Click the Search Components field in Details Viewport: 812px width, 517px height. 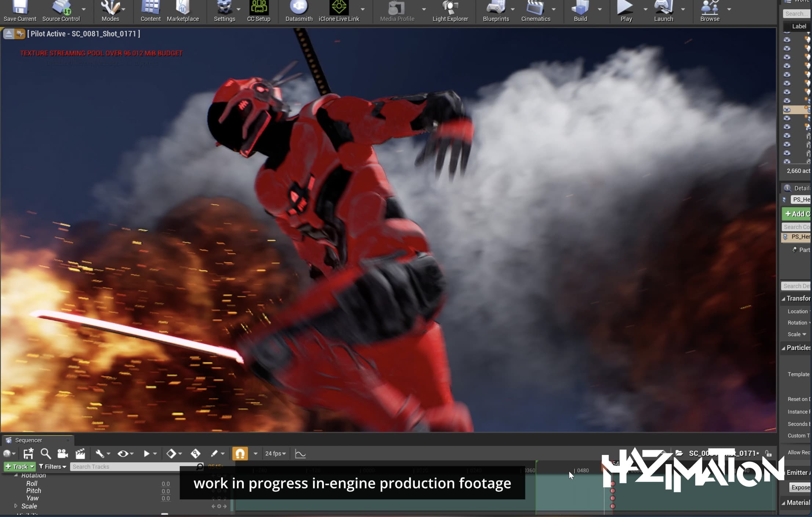pyautogui.click(x=797, y=227)
